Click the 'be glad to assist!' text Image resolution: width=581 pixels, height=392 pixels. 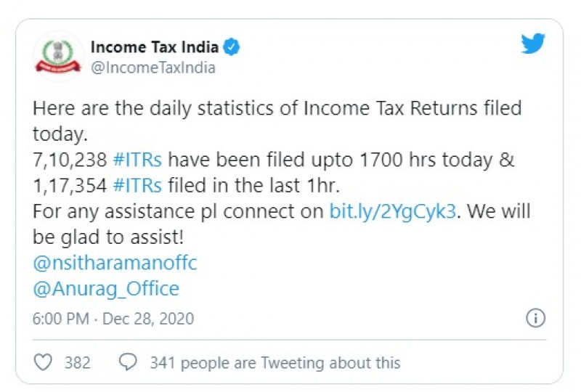click(x=105, y=237)
